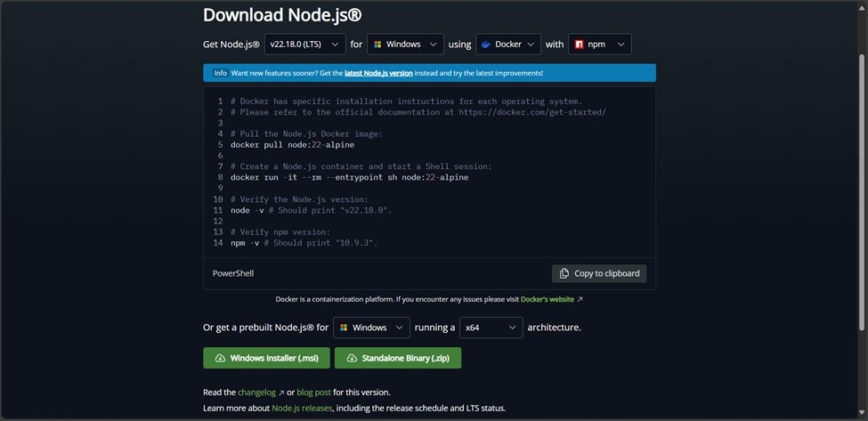Download the Windows Installer (.msi)
This screenshot has height=421, width=868.
click(x=267, y=358)
